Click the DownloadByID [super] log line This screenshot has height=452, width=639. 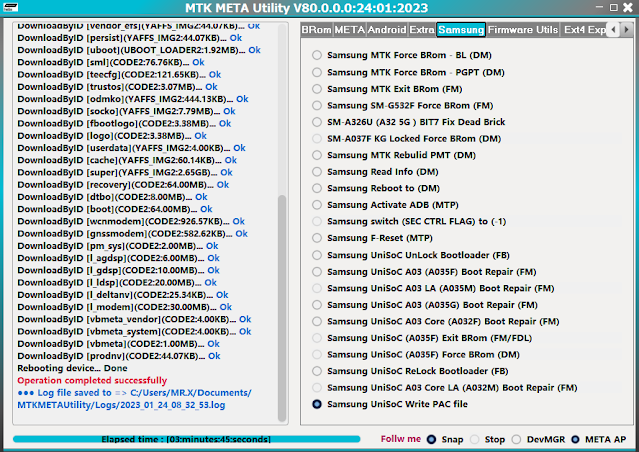click(125, 172)
